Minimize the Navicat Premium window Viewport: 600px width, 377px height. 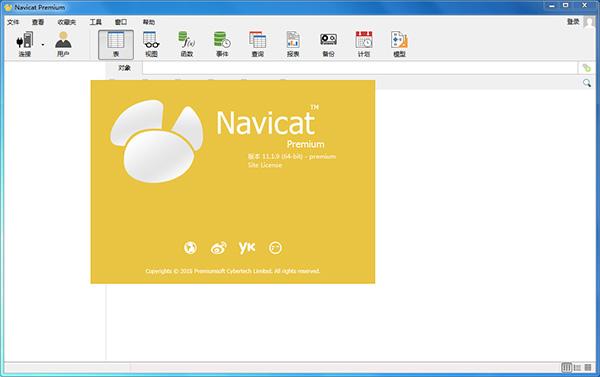551,6
